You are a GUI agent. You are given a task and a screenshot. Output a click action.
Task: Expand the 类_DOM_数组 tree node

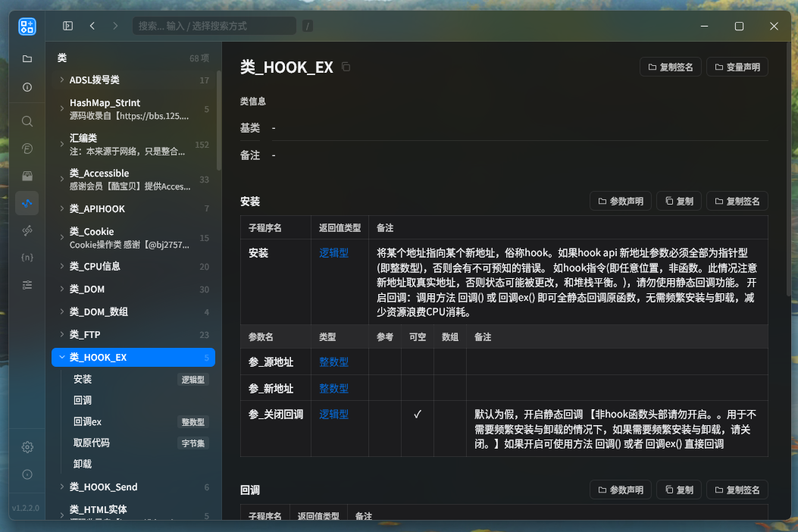(61, 311)
